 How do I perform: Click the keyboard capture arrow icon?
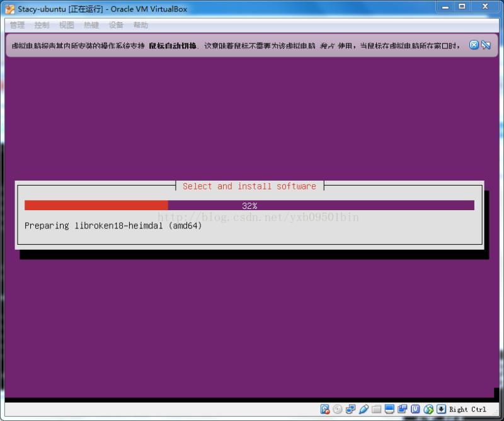pos(442,409)
